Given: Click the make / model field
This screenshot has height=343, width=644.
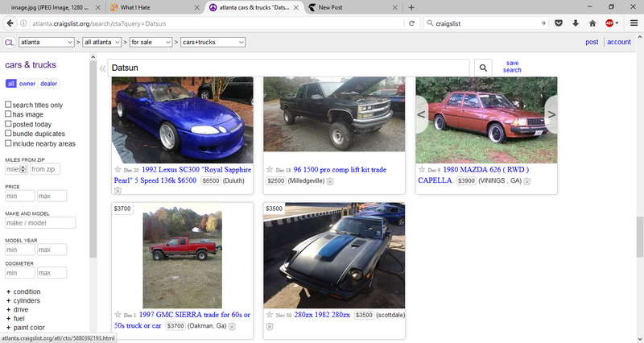Looking at the screenshot, I should [40, 223].
